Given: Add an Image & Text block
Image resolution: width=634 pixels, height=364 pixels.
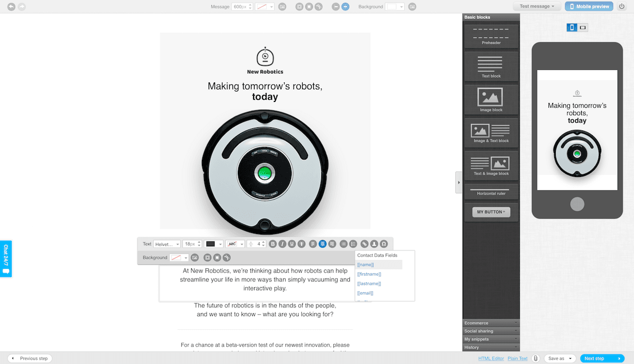Looking at the screenshot, I should point(491,133).
